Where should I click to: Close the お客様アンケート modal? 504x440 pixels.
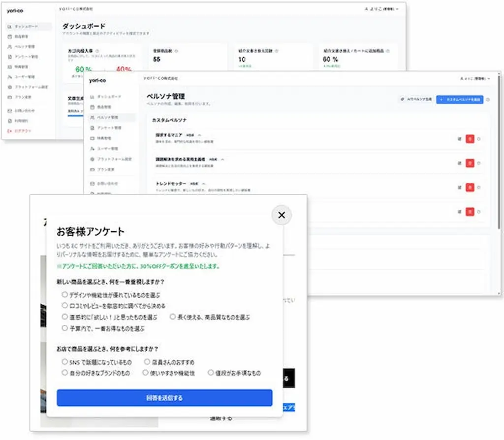coord(282,215)
